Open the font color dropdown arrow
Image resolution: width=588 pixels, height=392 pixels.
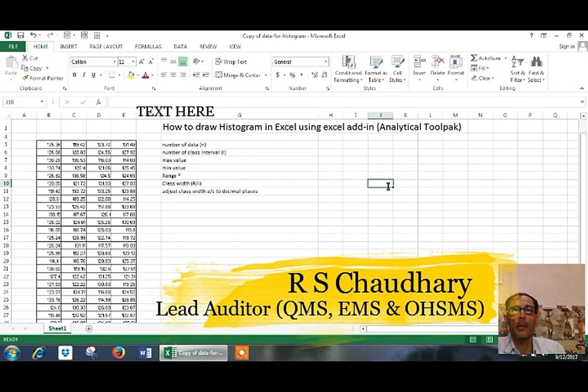(x=152, y=75)
